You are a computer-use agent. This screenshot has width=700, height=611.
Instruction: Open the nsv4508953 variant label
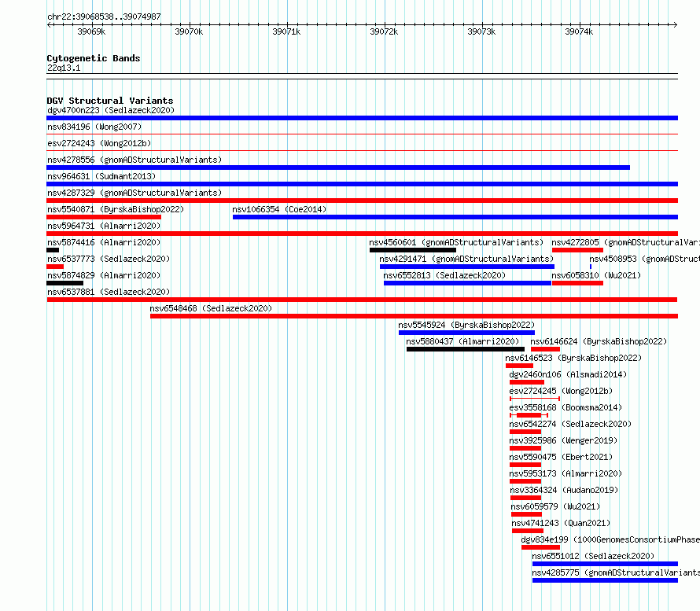[644, 259]
